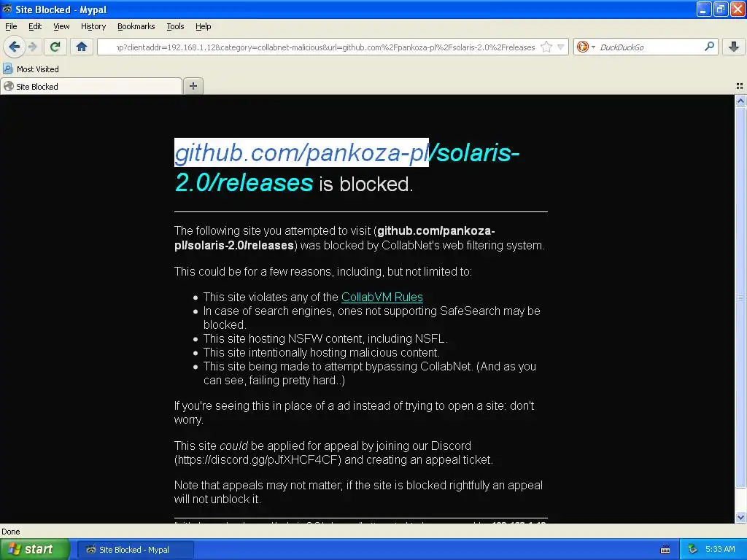Open the Windows Start menu
The height and width of the screenshot is (560, 747).
pyautogui.click(x=34, y=549)
